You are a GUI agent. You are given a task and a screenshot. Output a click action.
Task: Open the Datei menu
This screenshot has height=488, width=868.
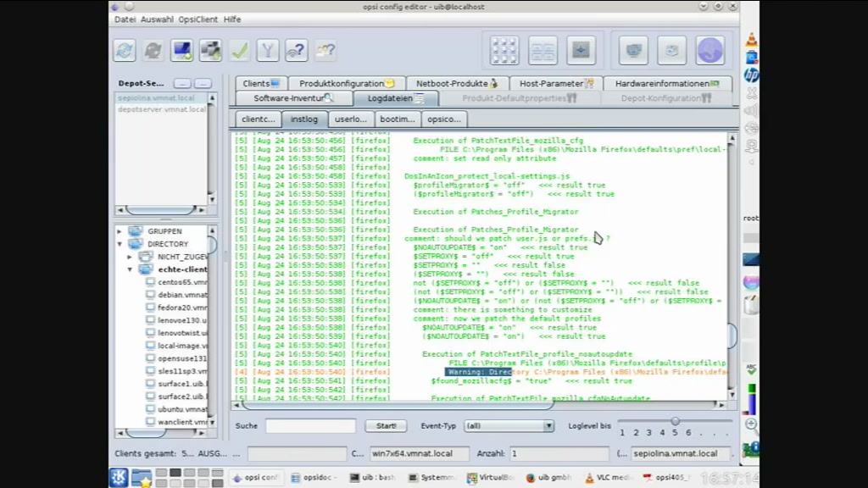125,19
